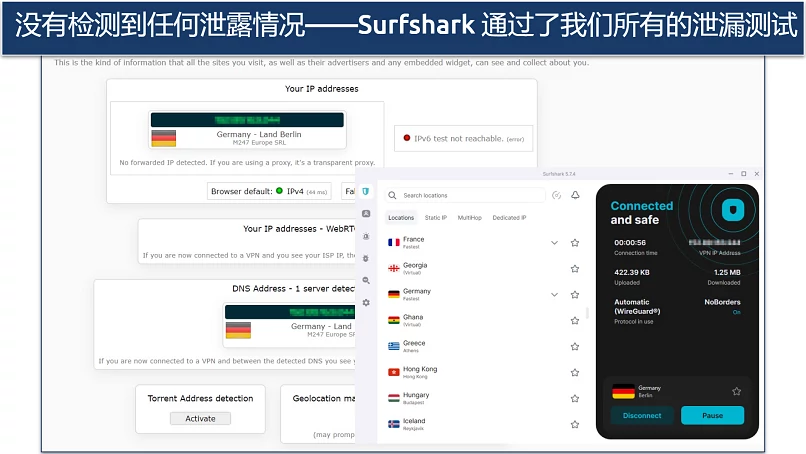Screen dimensions: 806x454
Task: Favorite Germany in the locations list
Action: tap(575, 295)
